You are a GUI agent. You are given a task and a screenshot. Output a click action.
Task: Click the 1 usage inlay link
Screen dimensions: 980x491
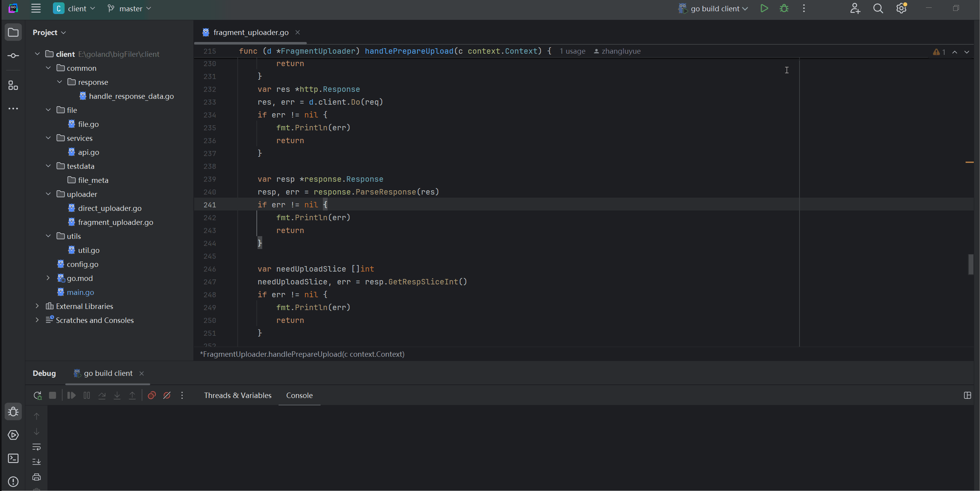pos(572,51)
